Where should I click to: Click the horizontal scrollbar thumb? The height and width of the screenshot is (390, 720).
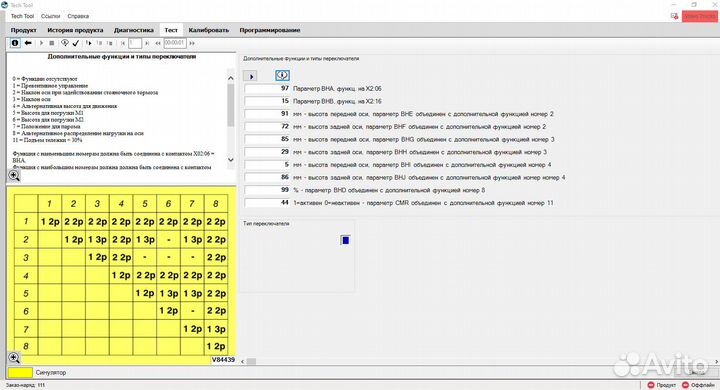251,362
